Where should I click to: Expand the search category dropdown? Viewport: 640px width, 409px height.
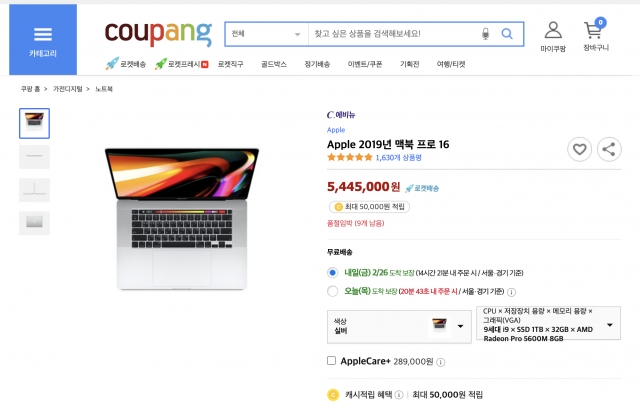pyautogui.click(x=267, y=34)
